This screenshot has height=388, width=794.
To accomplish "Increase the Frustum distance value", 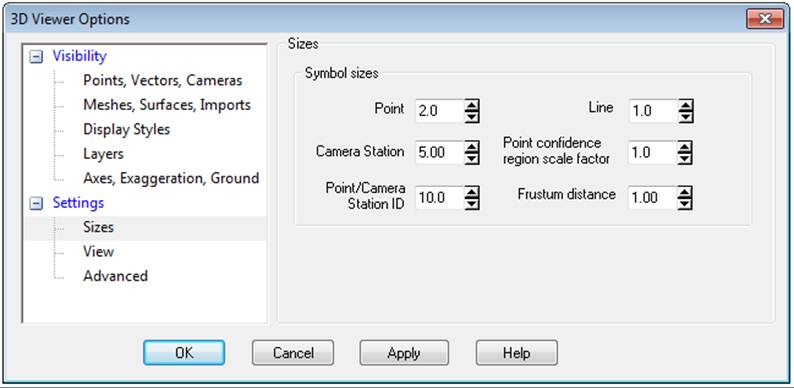I will pos(686,192).
